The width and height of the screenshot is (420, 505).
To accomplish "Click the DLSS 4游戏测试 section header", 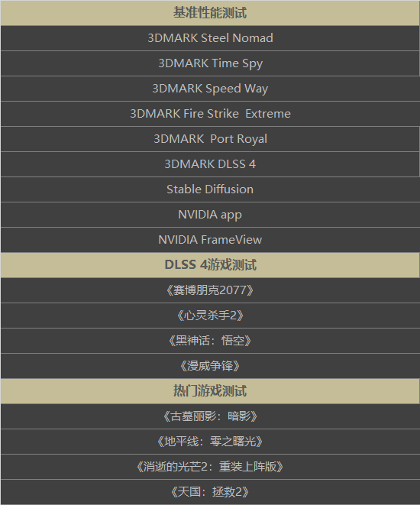I will tap(210, 265).
